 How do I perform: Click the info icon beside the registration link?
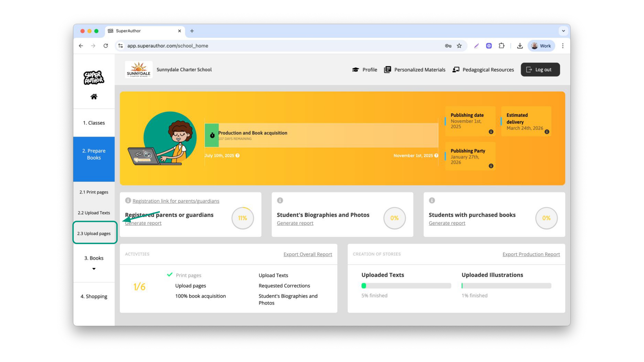pos(128,200)
